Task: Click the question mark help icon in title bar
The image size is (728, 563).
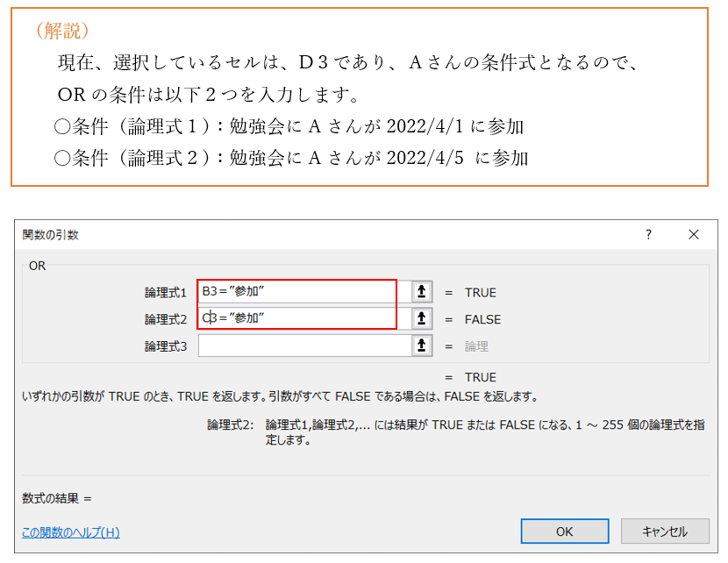Action: pyautogui.click(x=649, y=234)
